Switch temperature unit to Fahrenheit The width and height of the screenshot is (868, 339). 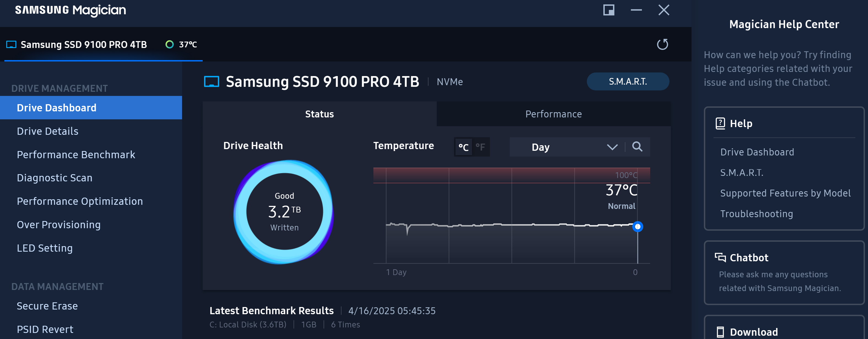coord(480,147)
